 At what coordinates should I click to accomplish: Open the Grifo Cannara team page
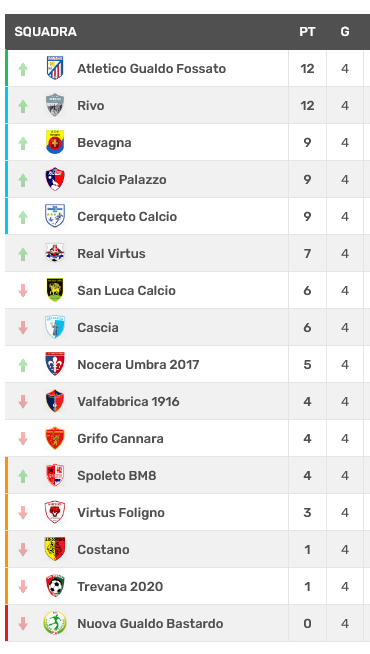click(x=120, y=438)
